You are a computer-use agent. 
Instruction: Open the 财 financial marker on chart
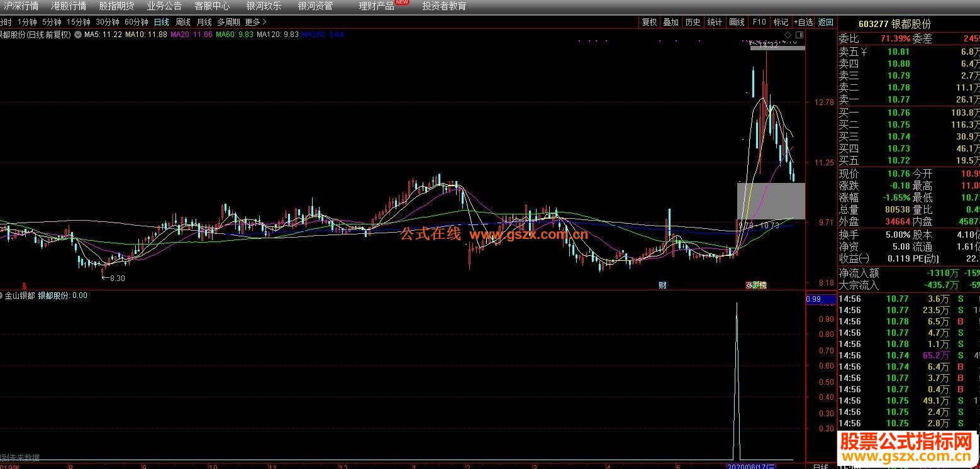coord(662,285)
